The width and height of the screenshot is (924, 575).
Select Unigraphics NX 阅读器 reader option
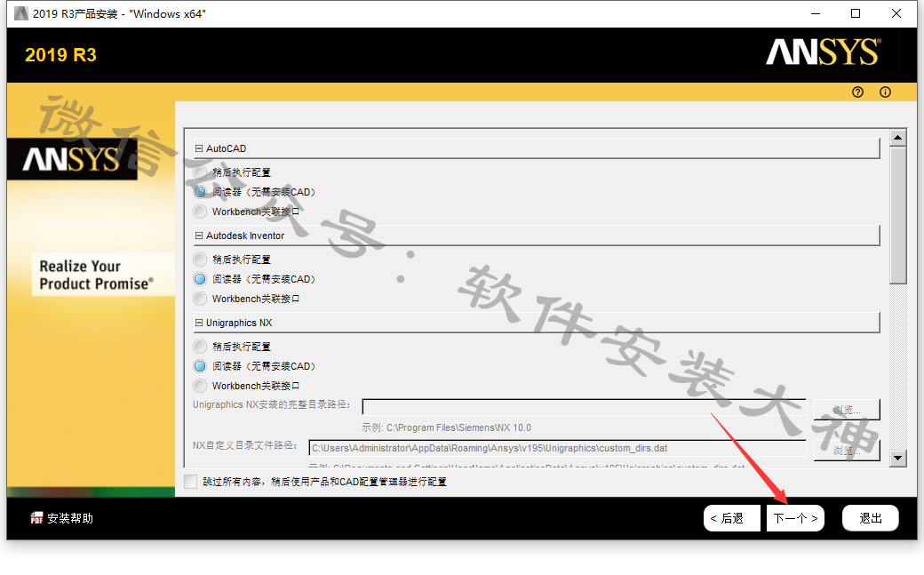(x=201, y=366)
